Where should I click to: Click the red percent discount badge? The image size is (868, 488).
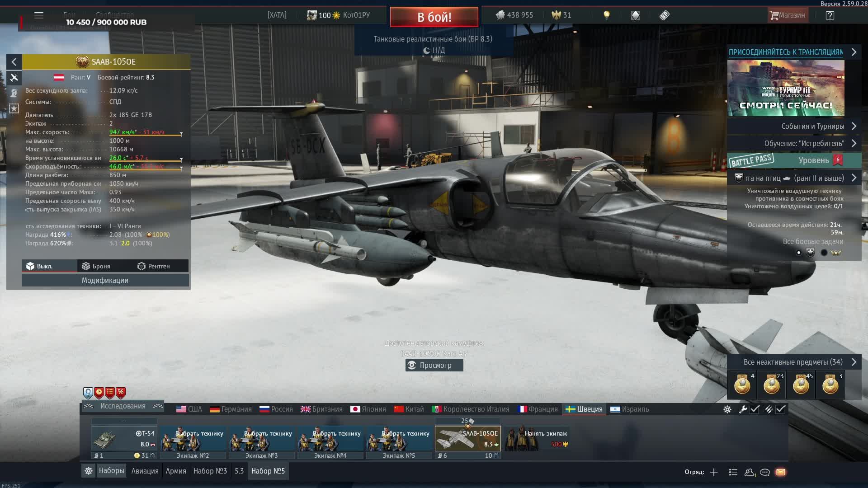121,393
